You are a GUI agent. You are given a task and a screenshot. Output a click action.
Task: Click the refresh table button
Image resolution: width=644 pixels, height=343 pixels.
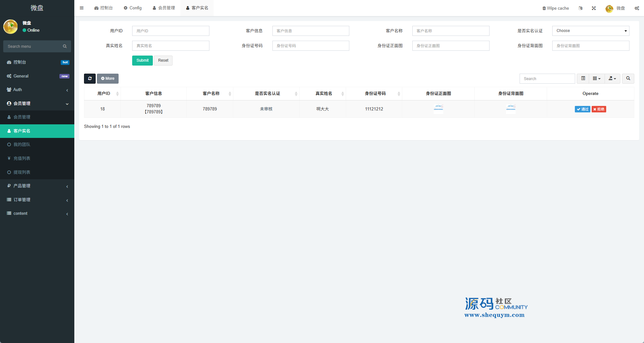90,78
